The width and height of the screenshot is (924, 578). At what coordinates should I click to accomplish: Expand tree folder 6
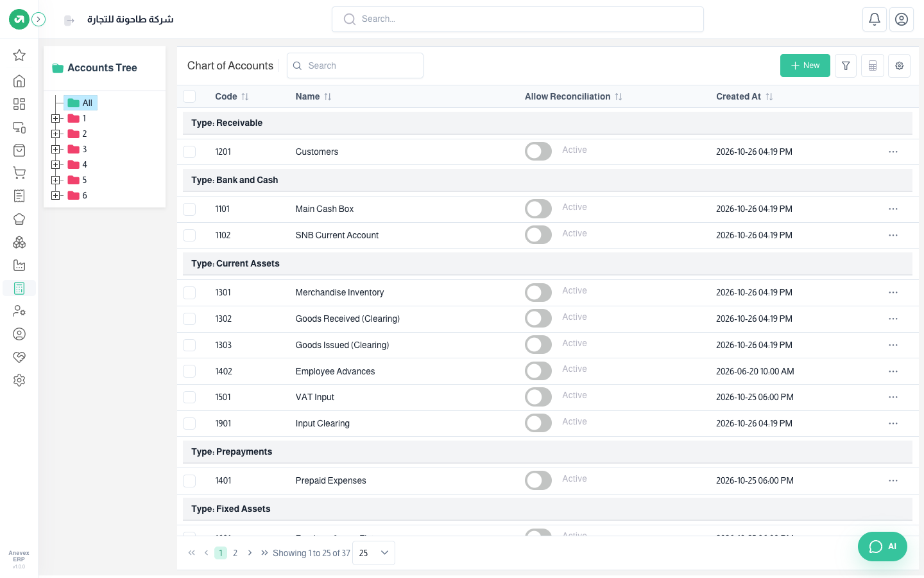[56, 195]
